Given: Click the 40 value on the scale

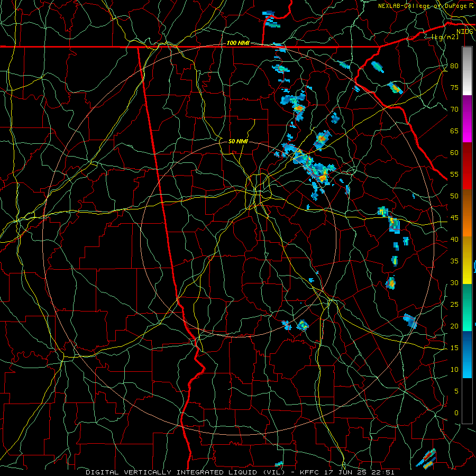Looking at the screenshot, I should coord(454,240).
